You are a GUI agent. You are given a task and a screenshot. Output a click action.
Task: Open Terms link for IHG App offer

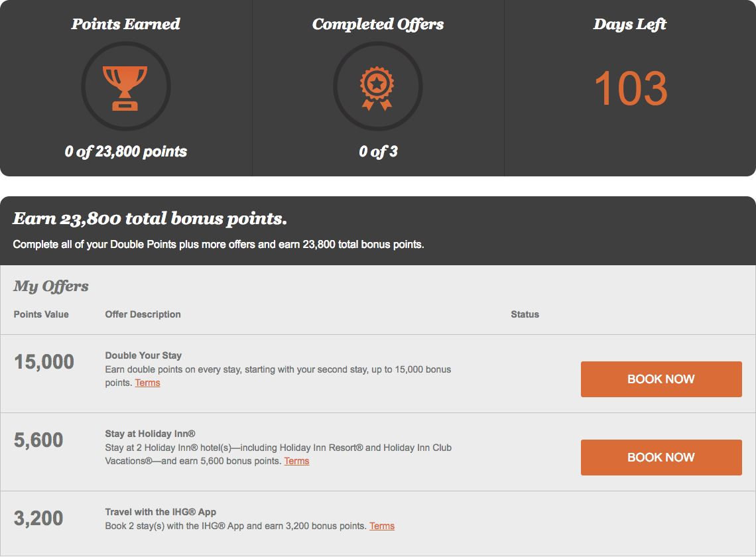click(382, 526)
